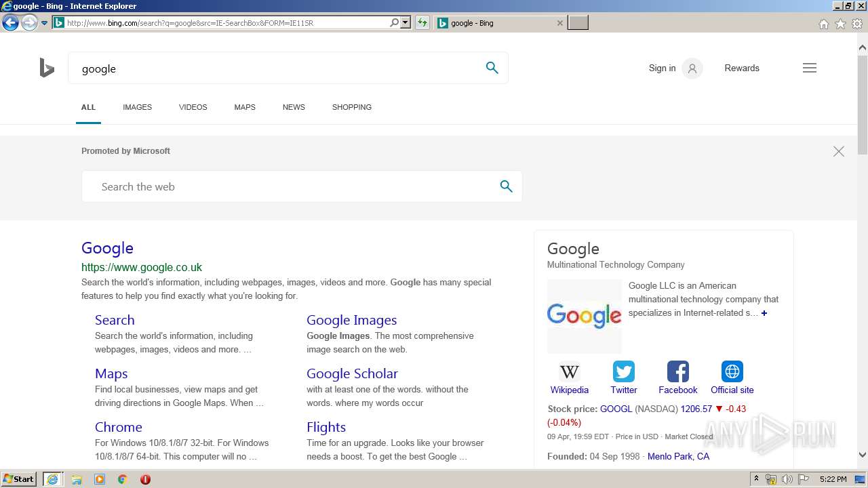Click the Bing logo icon
868x488 pixels.
(47, 68)
